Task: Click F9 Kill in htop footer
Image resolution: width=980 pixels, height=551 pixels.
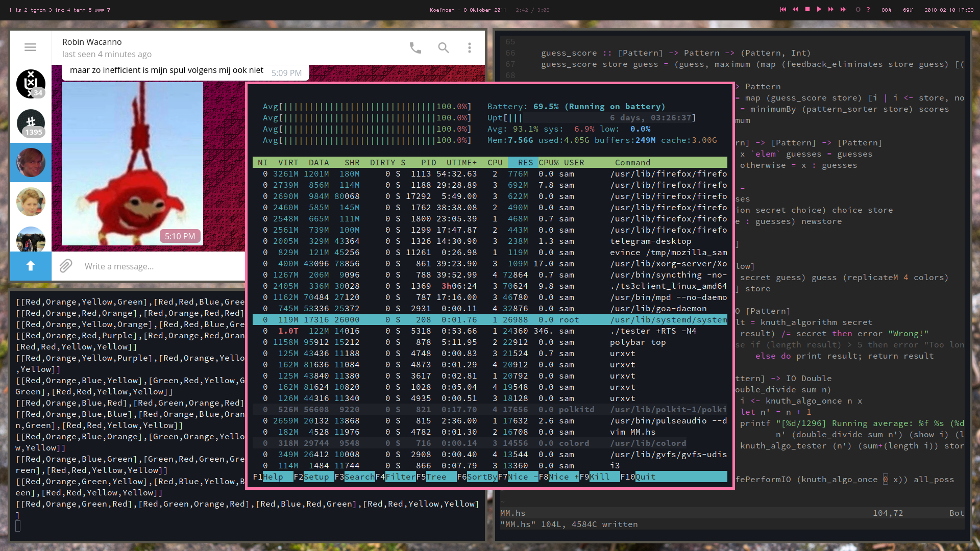Action: pos(599,477)
